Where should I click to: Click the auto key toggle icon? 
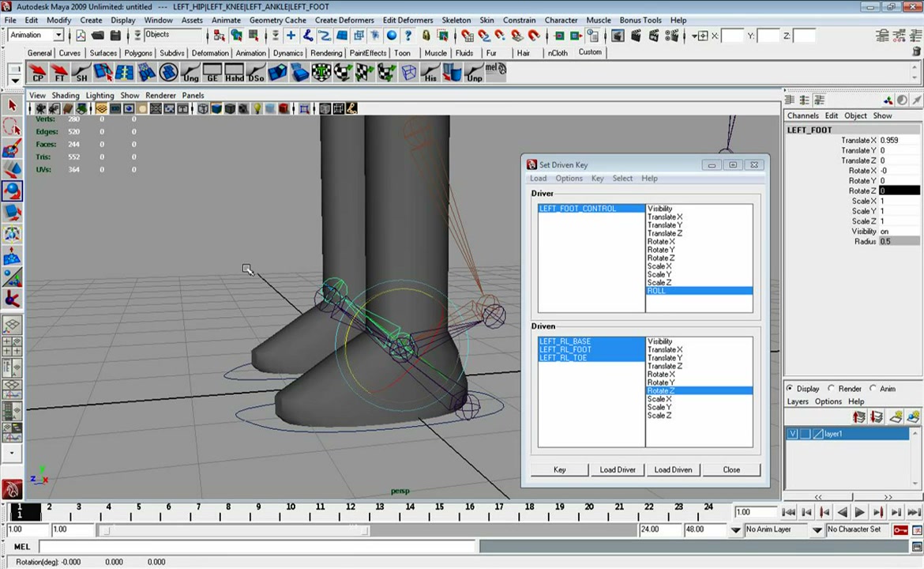click(900, 530)
